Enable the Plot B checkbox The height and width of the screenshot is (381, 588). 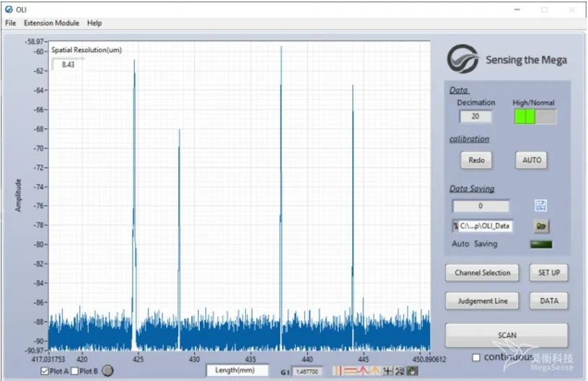(75, 371)
